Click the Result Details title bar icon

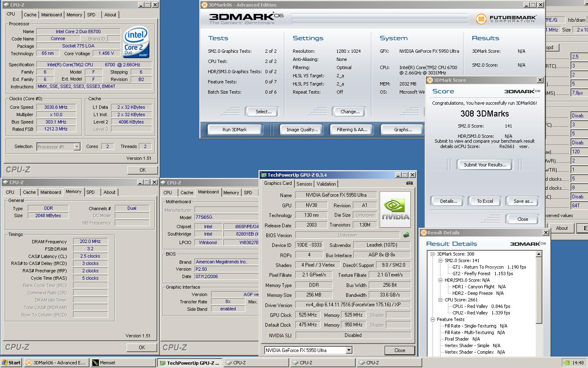[423, 233]
